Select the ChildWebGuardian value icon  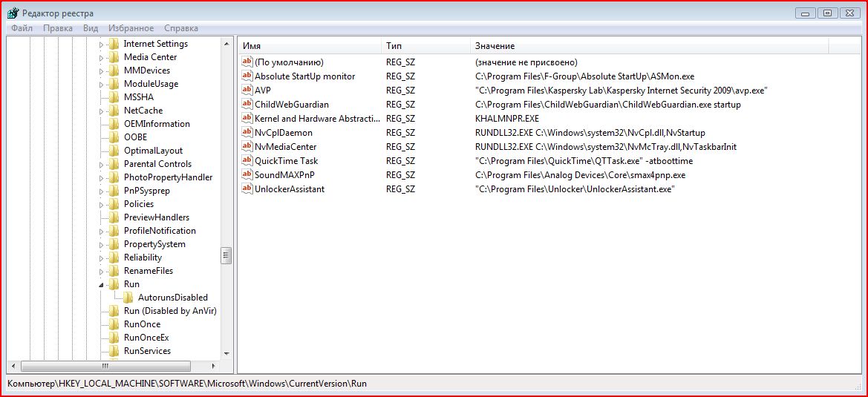[x=247, y=104]
